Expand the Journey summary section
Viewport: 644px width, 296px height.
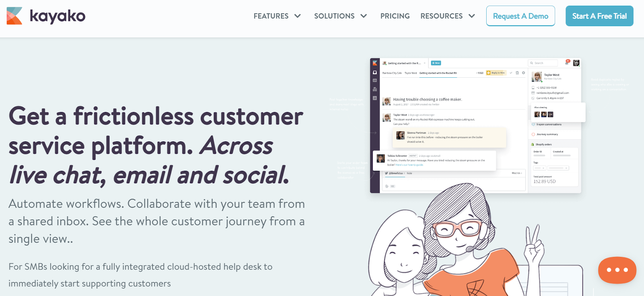547,135
